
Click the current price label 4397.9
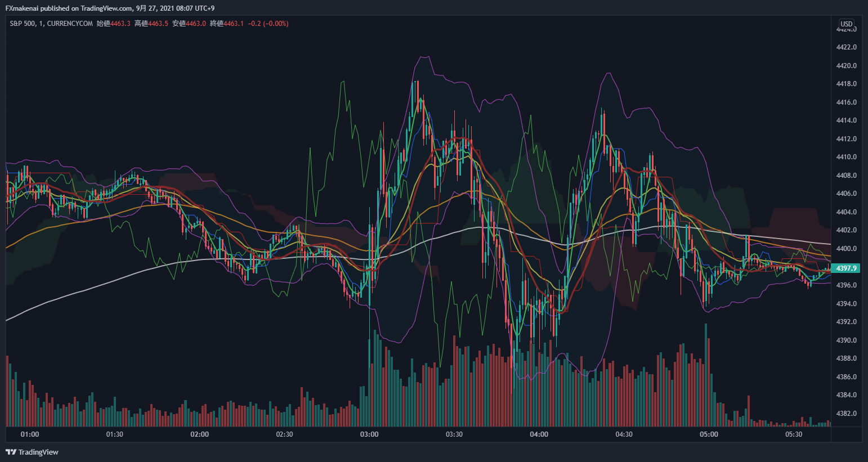(x=846, y=268)
